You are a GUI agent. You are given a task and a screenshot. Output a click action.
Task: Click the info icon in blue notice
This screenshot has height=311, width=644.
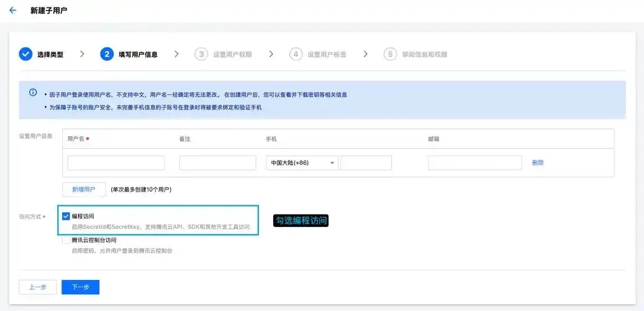(33, 93)
